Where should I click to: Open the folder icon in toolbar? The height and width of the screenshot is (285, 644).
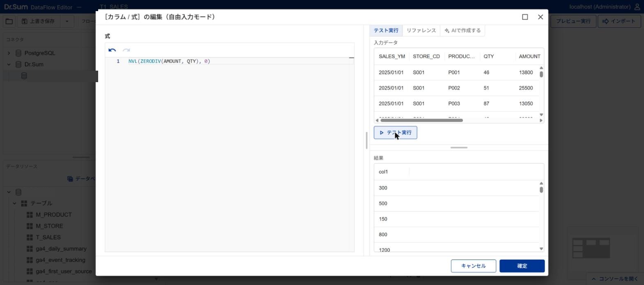pos(9,21)
